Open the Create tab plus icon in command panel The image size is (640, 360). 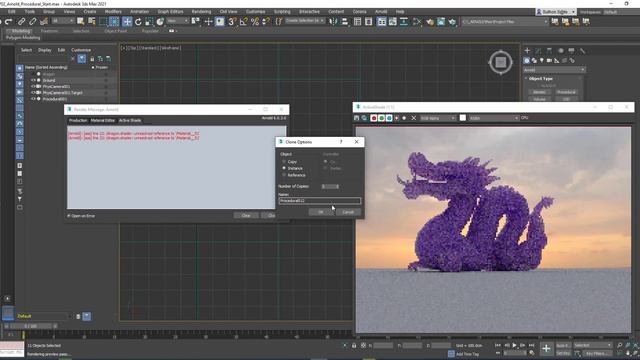527,51
